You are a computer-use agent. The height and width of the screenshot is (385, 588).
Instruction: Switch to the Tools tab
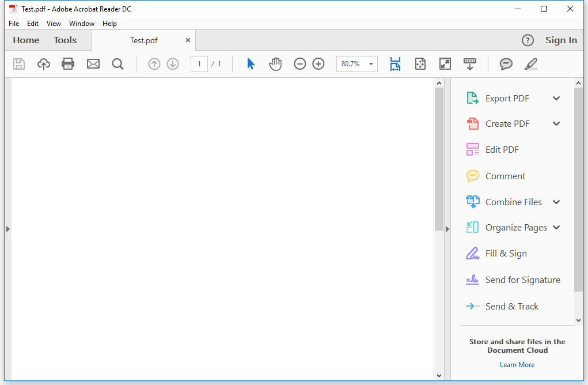tap(65, 40)
